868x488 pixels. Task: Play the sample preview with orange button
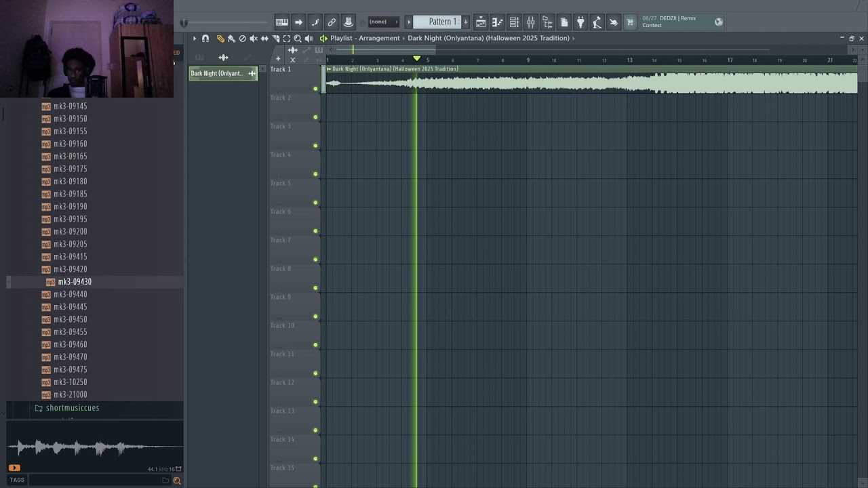(14, 468)
